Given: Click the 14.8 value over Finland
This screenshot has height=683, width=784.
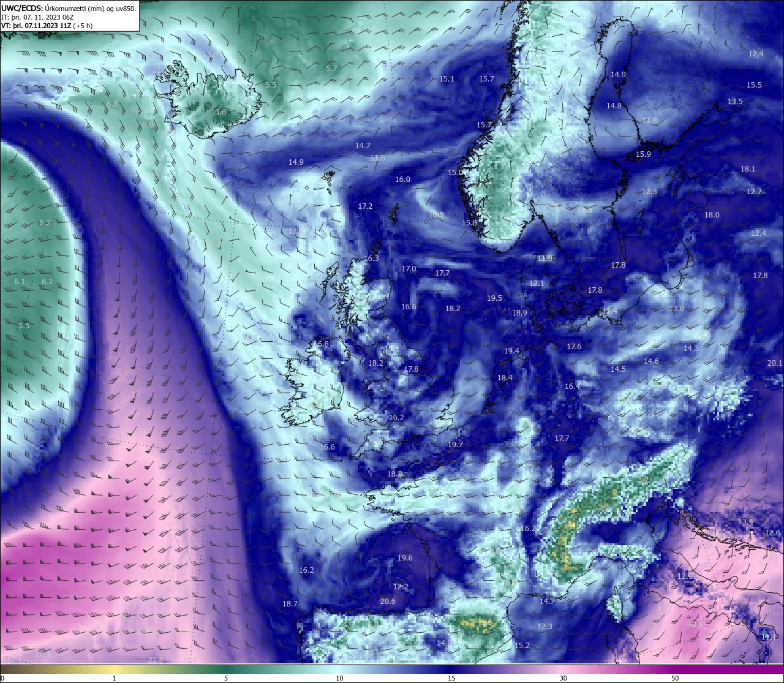Looking at the screenshot, I should tap(614, 106).
